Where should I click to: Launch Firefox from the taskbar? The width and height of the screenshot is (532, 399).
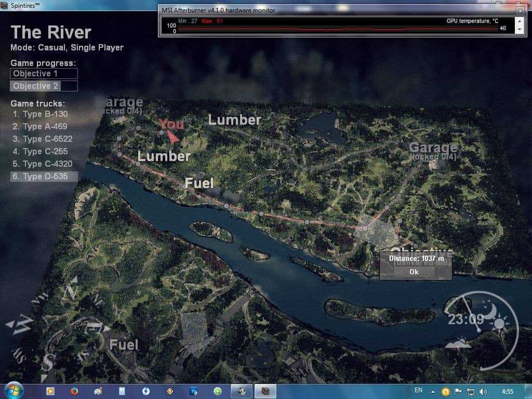(74, 391)
